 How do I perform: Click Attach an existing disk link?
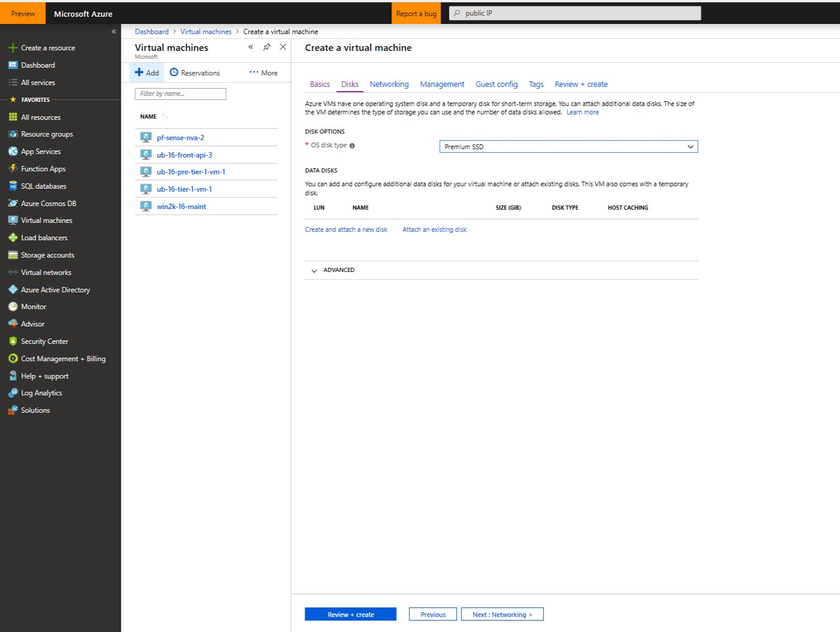point(434,230)
